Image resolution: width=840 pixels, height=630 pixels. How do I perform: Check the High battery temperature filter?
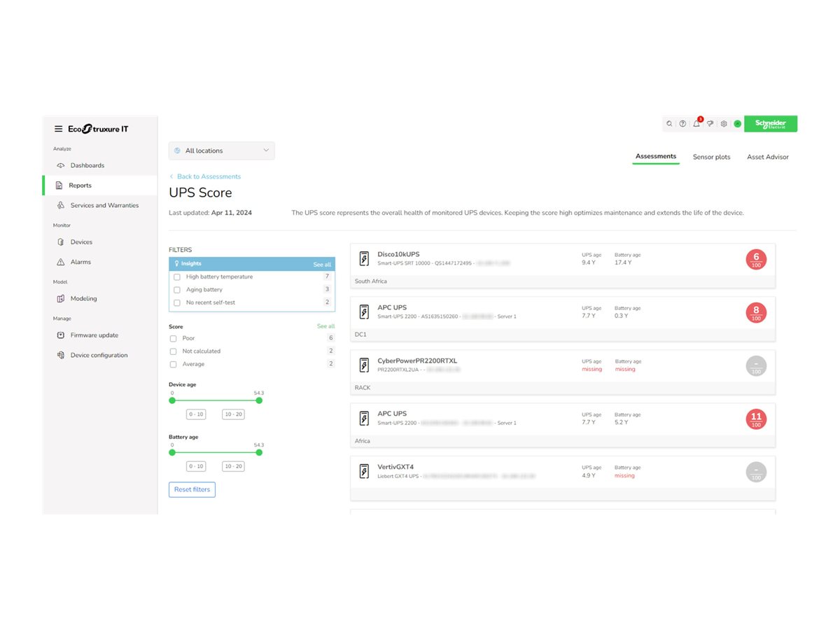[x=177, y=277]
